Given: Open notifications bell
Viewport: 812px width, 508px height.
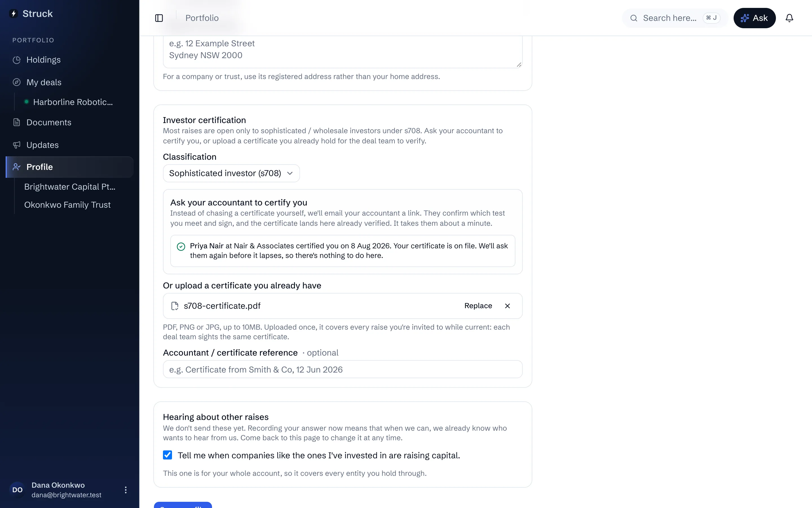Looking at the screenshot, I should [789, 18].
